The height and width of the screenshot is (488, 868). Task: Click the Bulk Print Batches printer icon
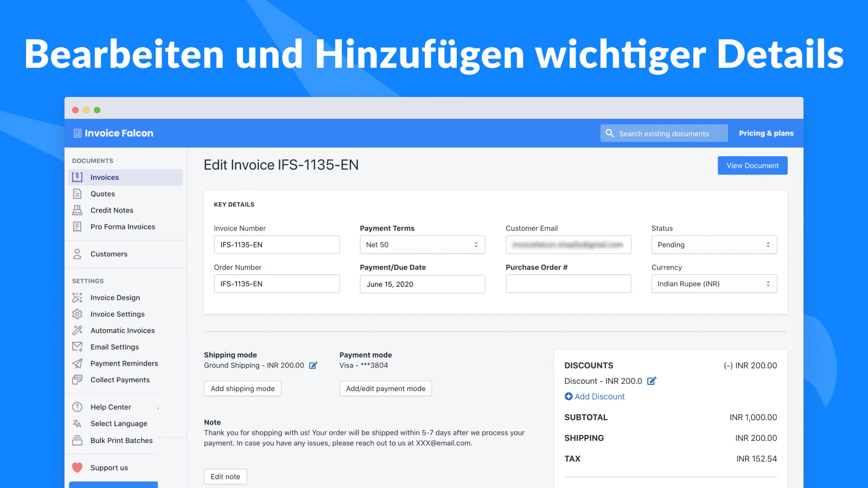[x=77, y=440]
